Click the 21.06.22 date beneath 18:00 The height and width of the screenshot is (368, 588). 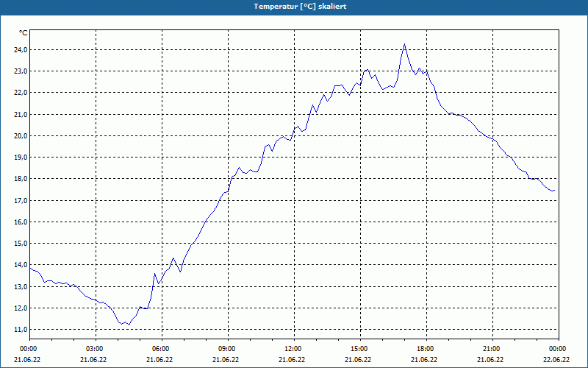424,360
